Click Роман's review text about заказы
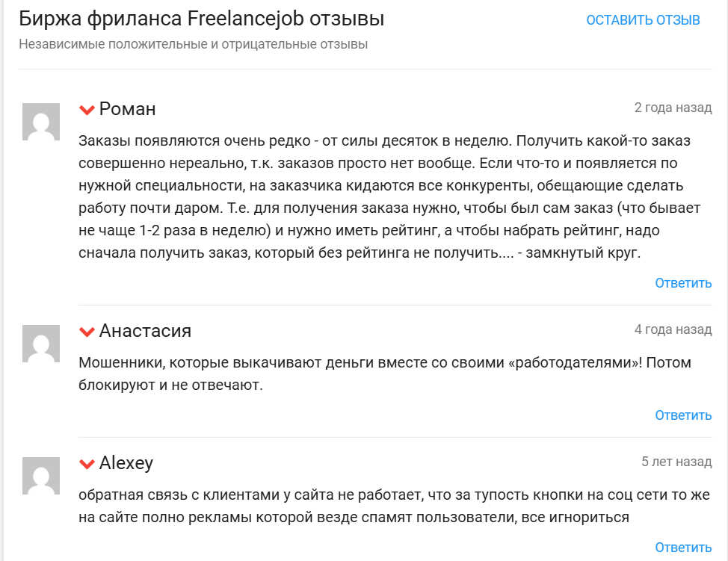728x561 pixels. tap(384, 197)
